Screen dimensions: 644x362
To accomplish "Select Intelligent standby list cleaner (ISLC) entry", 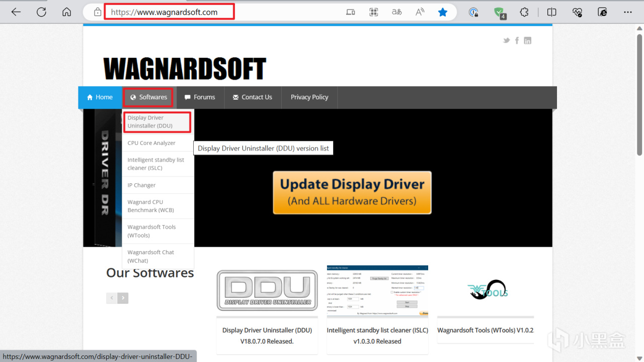I will [x=158, y=164].
